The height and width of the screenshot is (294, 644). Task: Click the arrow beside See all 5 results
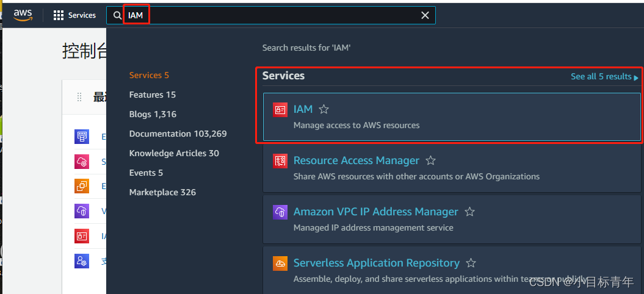[x=636, y=77]
